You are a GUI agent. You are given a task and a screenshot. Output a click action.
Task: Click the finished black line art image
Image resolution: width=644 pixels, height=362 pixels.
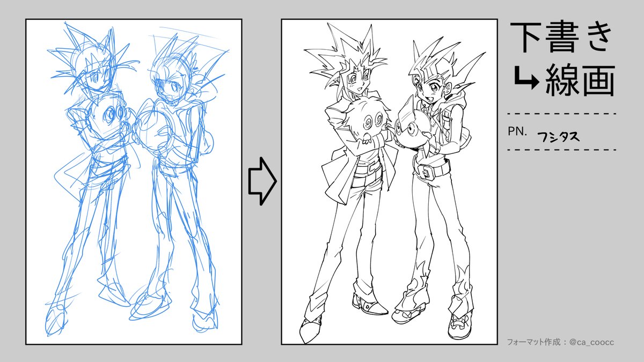(x=390, y=182)
